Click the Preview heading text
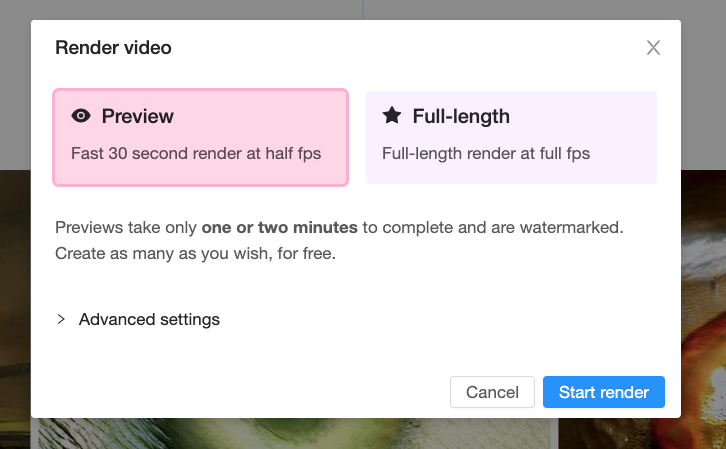This screenshot has width=726, height=449. (138, 116)
